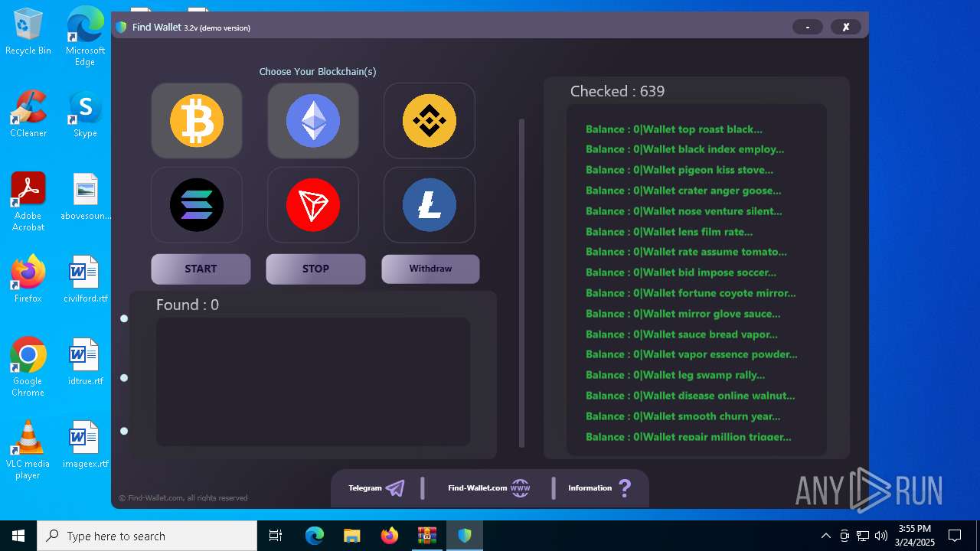Open Task View on the taskbar
This screenshot has width=980, height=551.
point(276,536)
